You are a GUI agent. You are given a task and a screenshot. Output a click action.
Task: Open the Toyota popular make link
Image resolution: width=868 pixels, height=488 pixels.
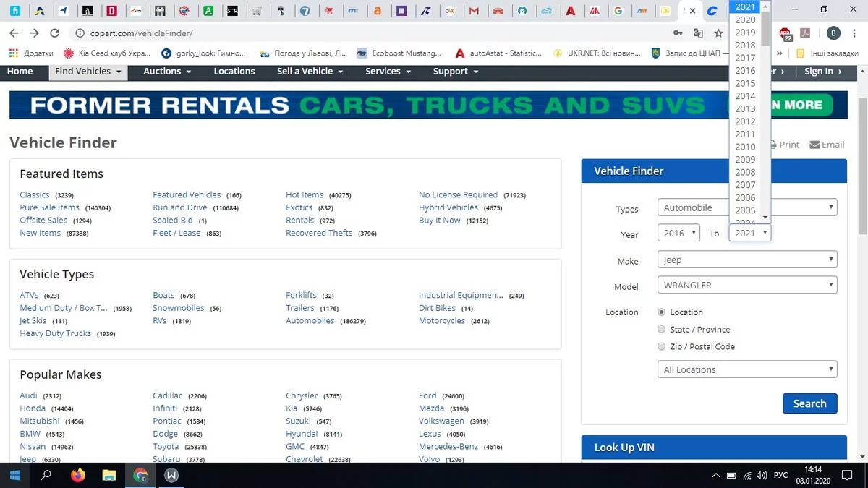166,446
